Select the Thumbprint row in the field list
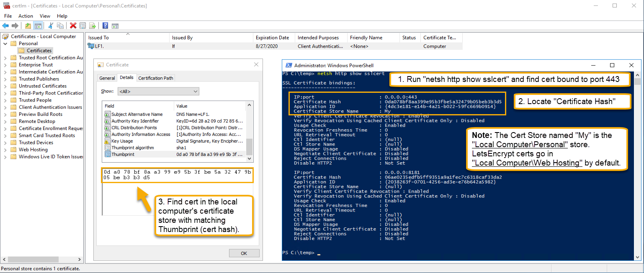This screenshot has width=644, height=273. click(174, 154)
